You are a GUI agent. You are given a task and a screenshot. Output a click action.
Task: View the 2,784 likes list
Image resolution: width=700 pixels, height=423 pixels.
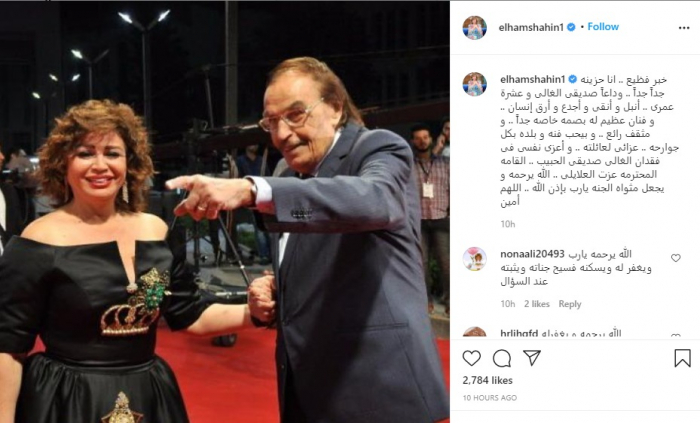click(488, 380)
